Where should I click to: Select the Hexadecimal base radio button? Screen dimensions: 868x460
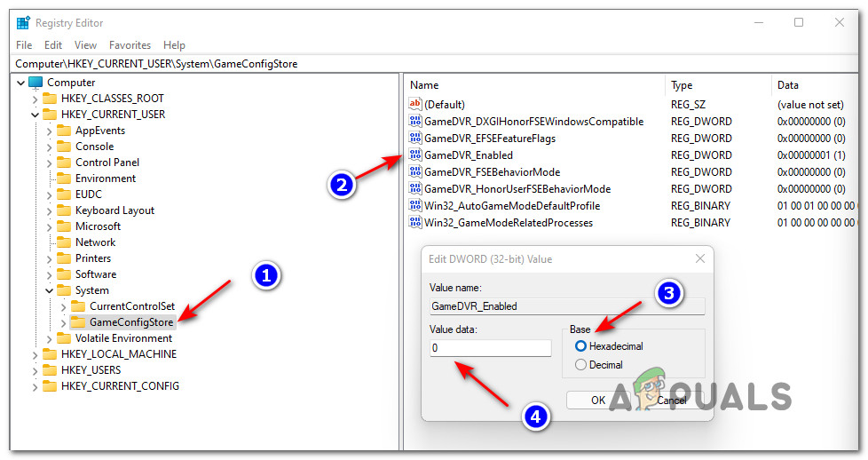[x=580, y=346]
